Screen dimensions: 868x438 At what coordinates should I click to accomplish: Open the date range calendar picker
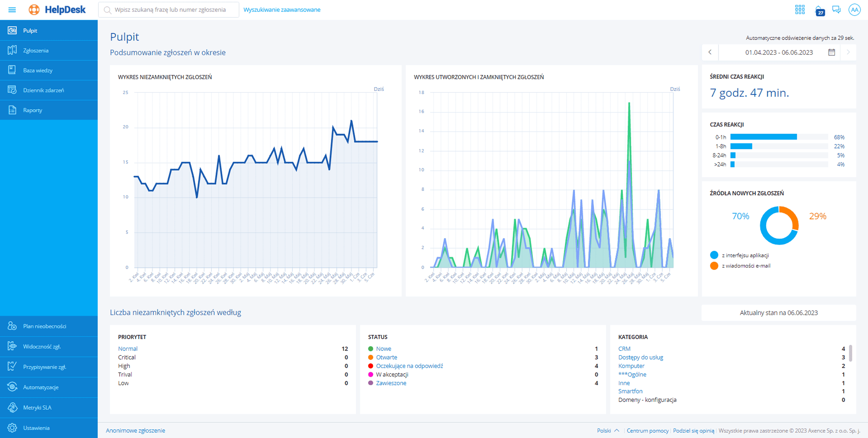[x=832, y=52]
